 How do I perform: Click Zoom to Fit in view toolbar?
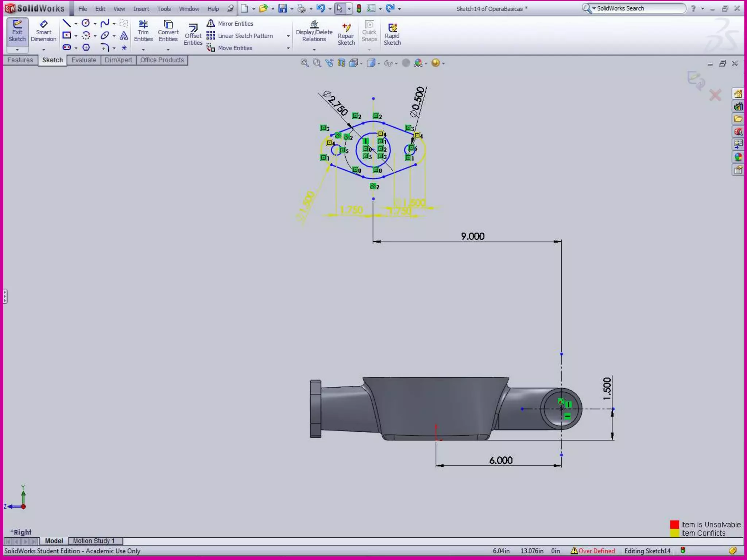pos(304,63)
